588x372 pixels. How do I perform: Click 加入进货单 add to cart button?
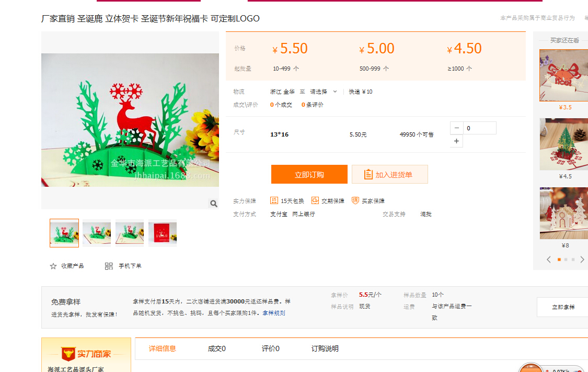[390, 175]
